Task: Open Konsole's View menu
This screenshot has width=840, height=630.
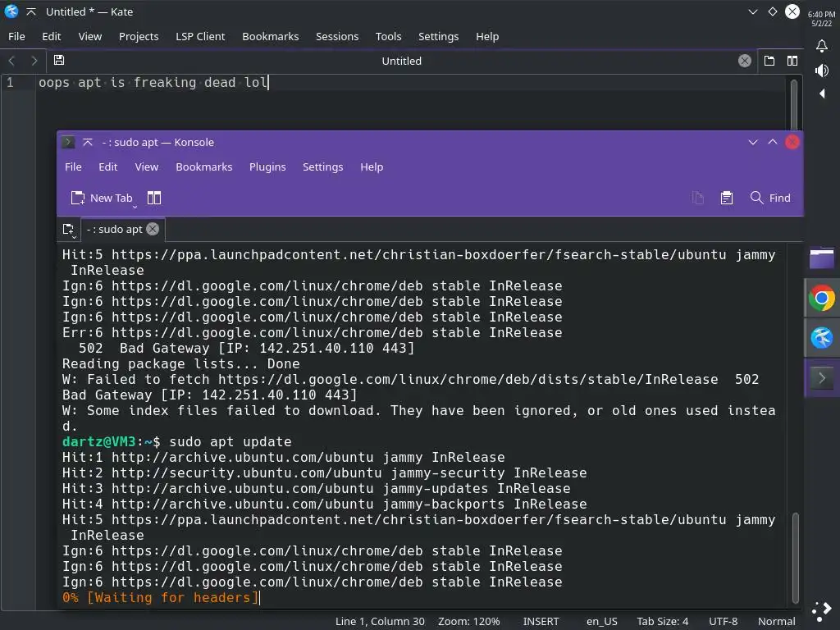Action: pos(146,167)
